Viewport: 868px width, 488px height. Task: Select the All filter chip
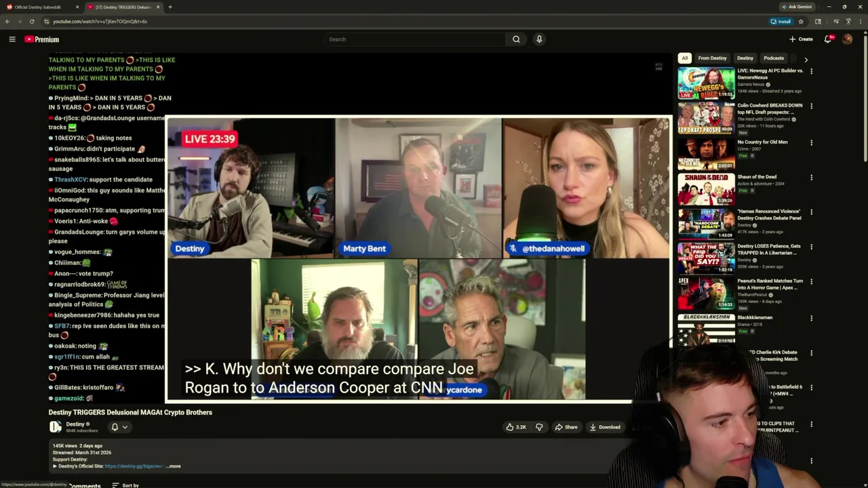point(685,58)
